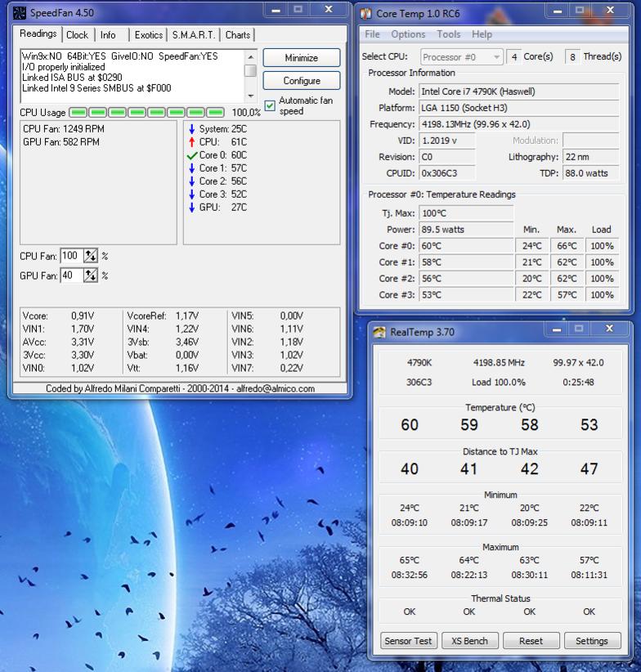Click the SpeedFan log scroll up arrow
The height and width of the screenshot is (672, 641).
point(251,57)
